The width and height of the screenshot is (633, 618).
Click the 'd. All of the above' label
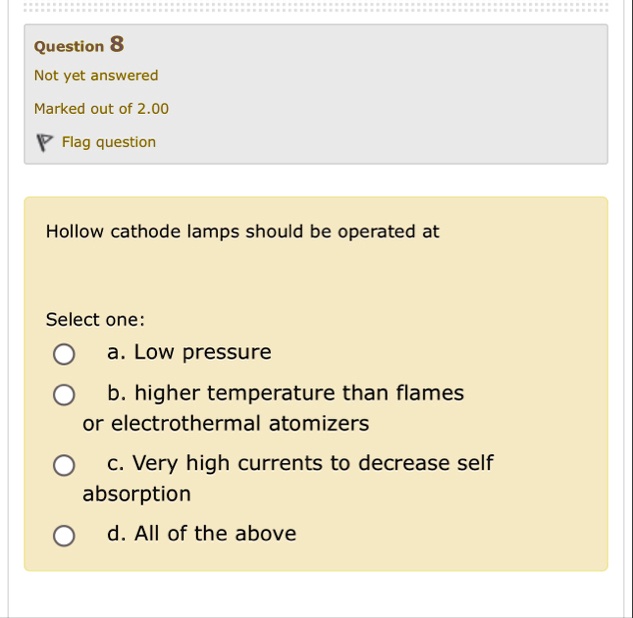(202, 533)
